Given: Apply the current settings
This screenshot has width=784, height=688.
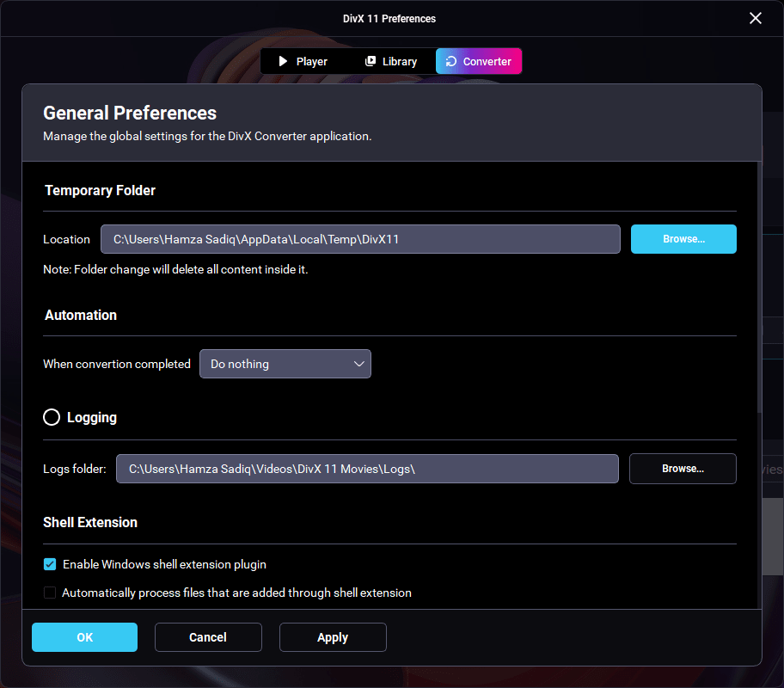Looking at the screenshot, I should click(333, 637).
